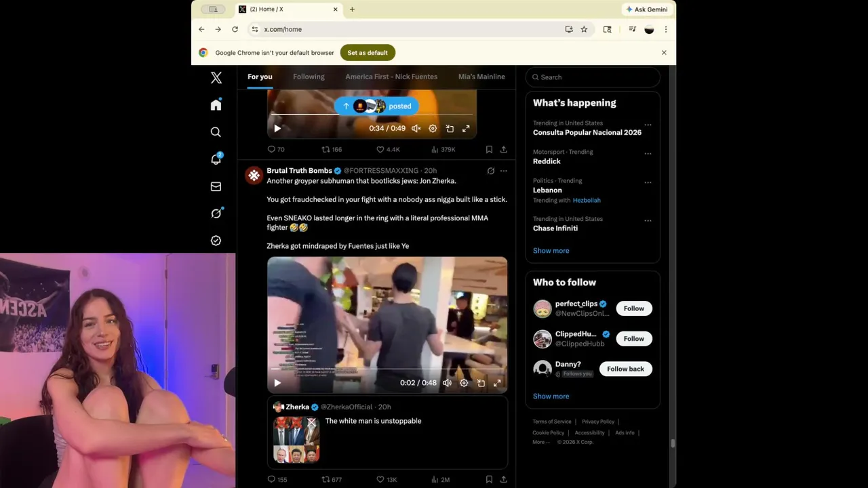Open settings gear on 0:49 video
This screenshot has height=488, width=868.
(x=433, y=128)
